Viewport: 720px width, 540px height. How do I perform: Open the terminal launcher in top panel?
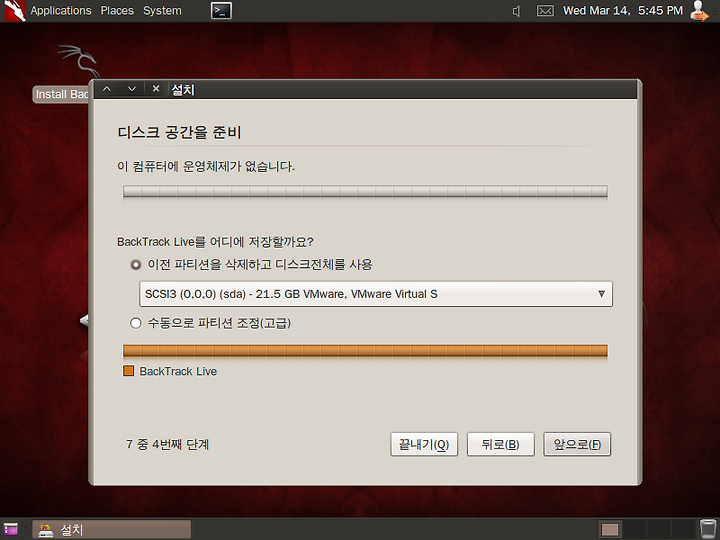pyautogui.click(x=221, y=11)
